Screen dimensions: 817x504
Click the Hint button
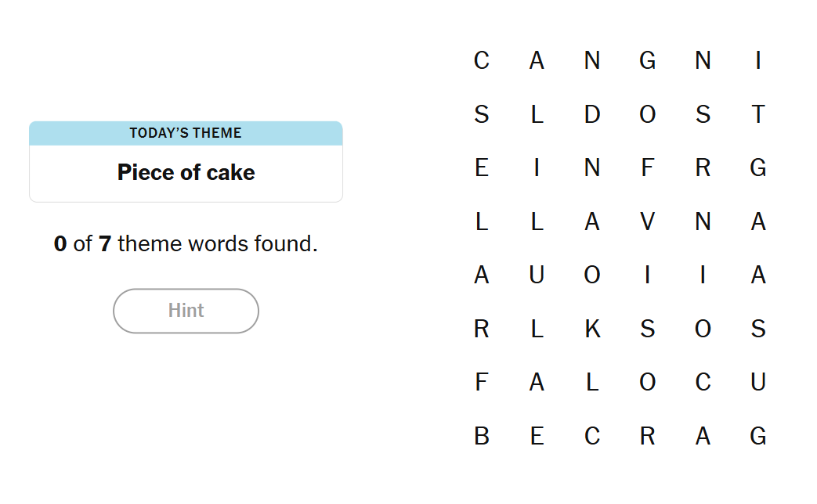point(186,311)
